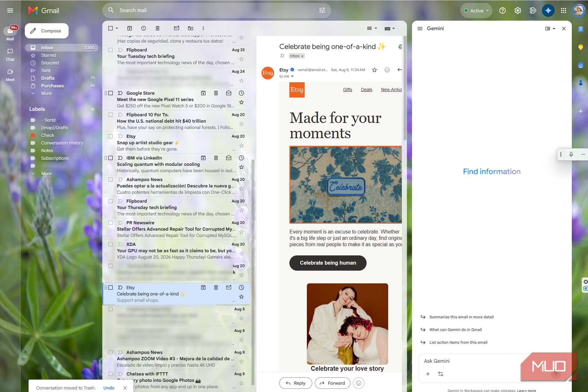Click the reply arrow icon in email header
This screenshot has height=392, width=588.
pos(400,70)
